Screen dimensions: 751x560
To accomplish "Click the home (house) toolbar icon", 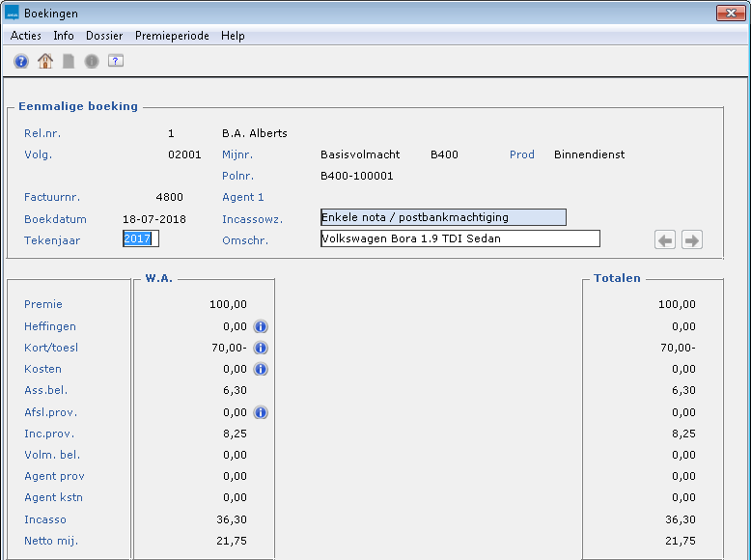I will point(44,62).
